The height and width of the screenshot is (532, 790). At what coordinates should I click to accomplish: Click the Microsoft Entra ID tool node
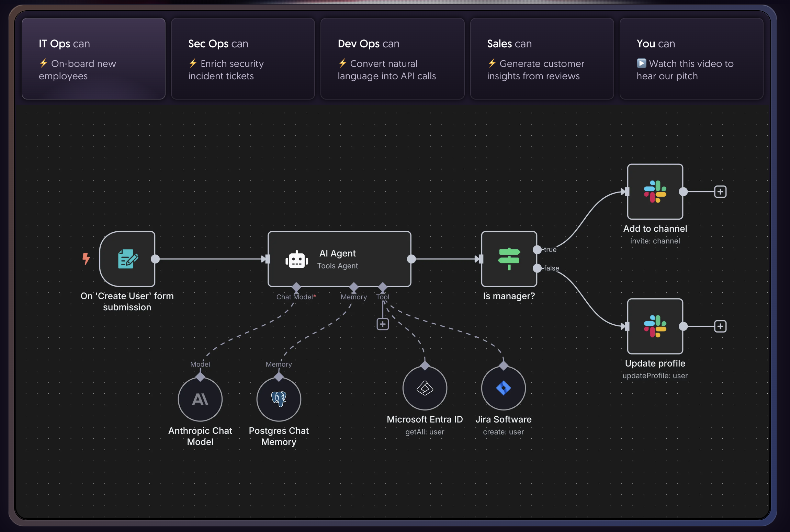pyautogui.click(x=425, y=388)
